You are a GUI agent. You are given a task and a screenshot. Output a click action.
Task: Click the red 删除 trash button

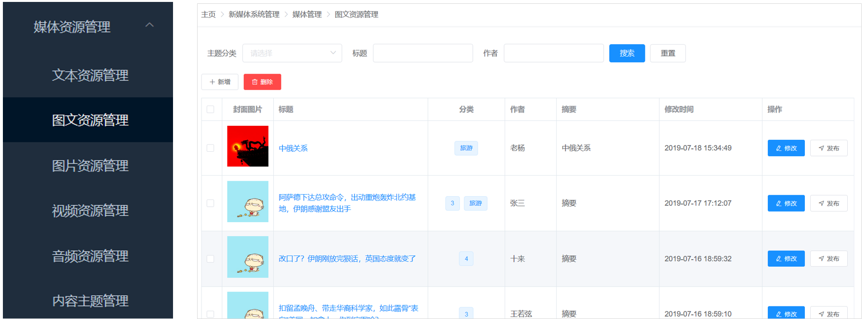[262, 82]
